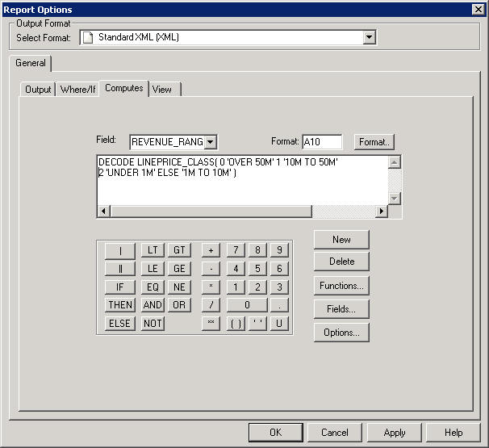Open the View tab

162,90
